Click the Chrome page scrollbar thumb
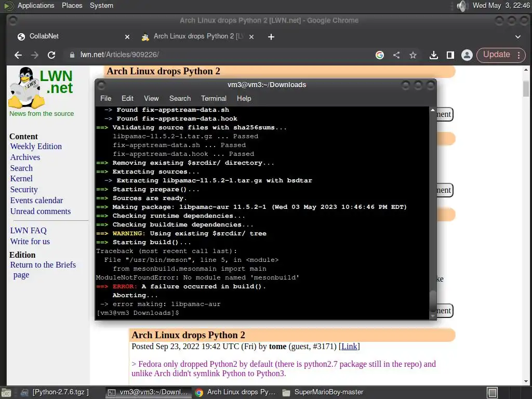 click(x=526, y=89)
